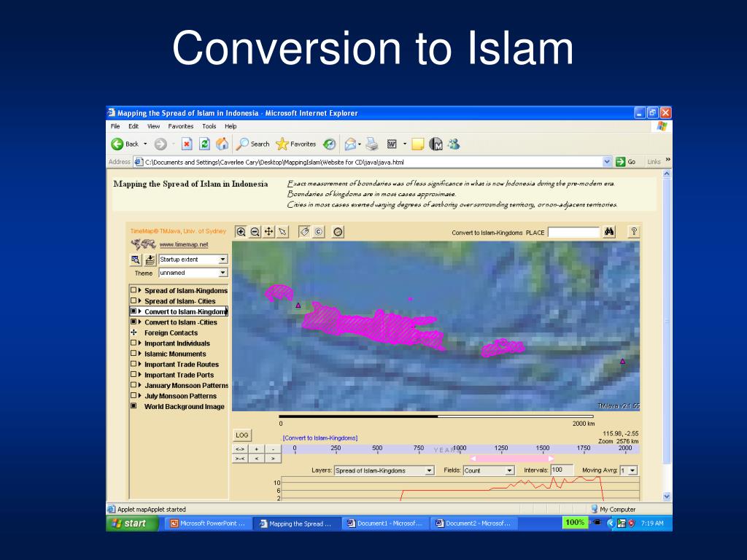Open the Tools menu
Screen dimensions: 747x560
[x=209, y=126]
